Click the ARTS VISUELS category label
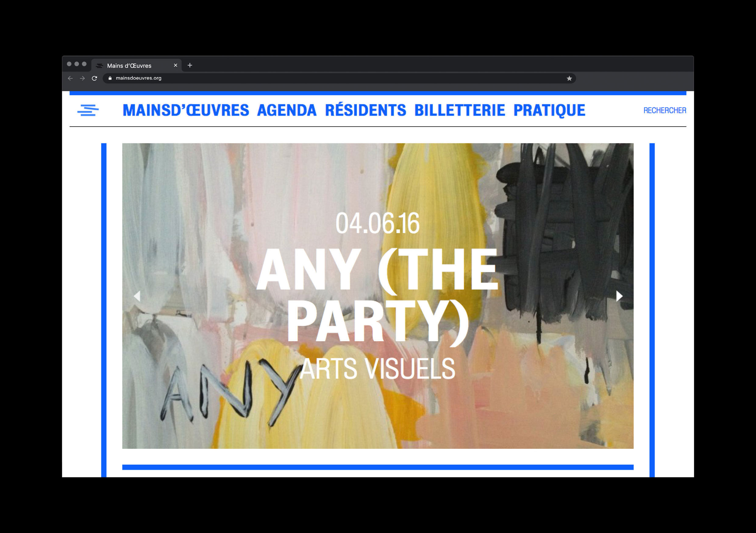The width and height of the screenshot is (756, 533). (378, 369)
